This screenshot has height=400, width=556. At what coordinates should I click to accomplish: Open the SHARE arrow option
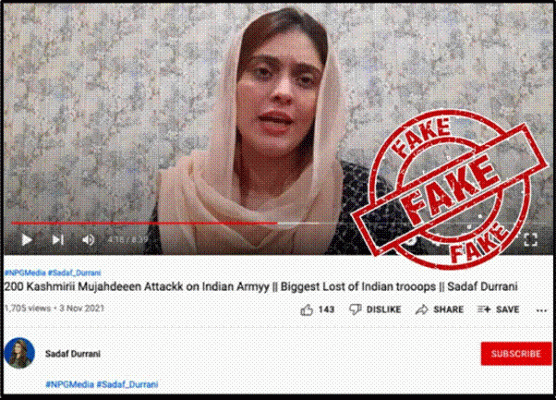click(439, 310)
